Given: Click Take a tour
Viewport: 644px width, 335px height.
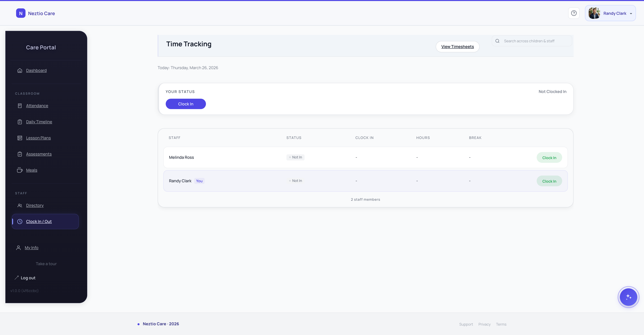Looking at the screenshot, I should [x=46, y=264].
